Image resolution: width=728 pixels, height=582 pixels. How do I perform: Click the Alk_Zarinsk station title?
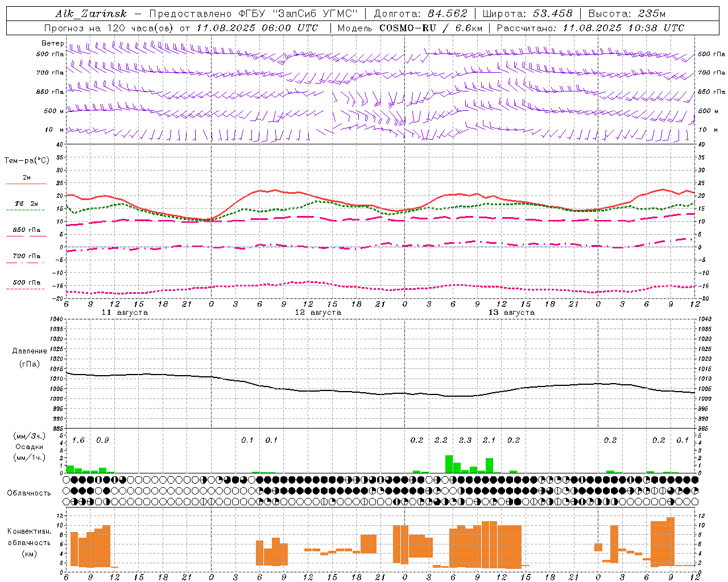click(x=91, y=14)
